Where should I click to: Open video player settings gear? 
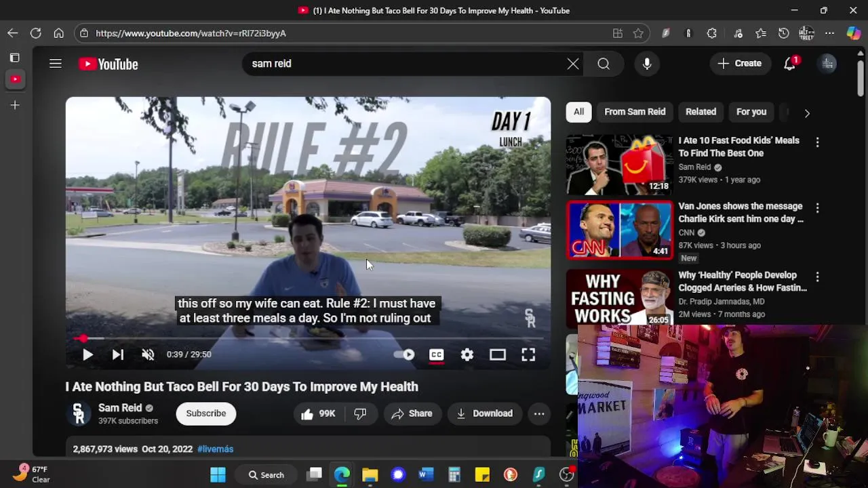click(467, 354)
